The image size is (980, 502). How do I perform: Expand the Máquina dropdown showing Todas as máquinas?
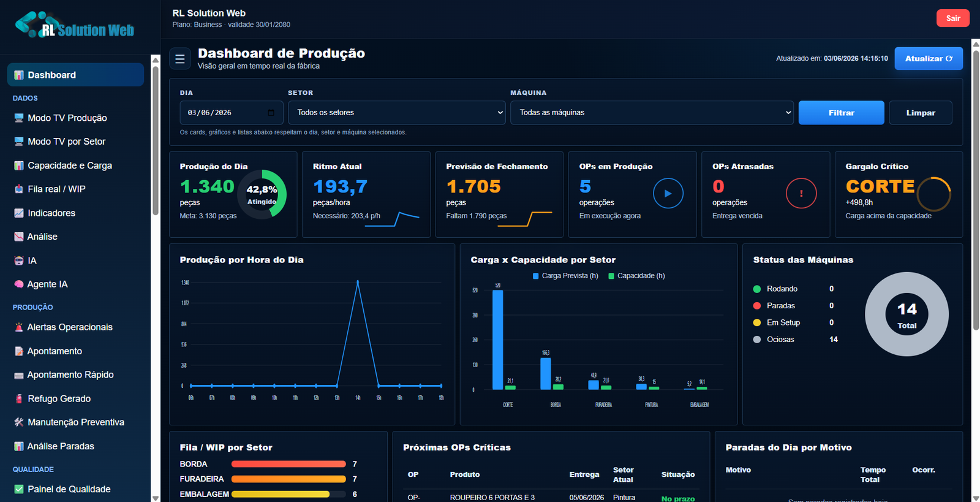point(652,113)
